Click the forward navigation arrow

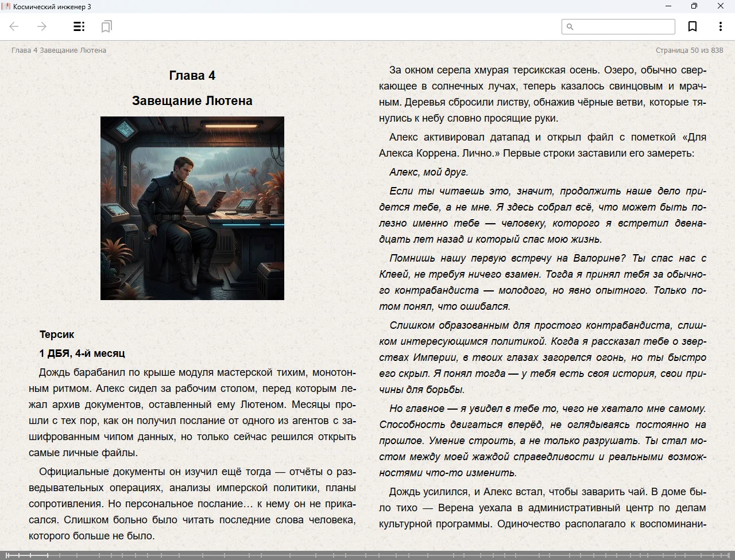(42, 26)
